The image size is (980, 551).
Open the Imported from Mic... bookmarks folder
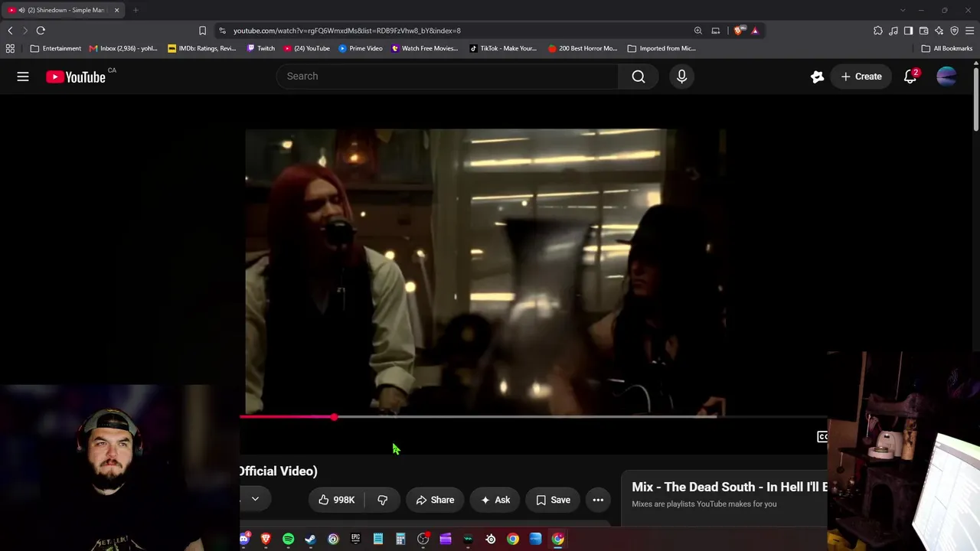pos(661,48)
